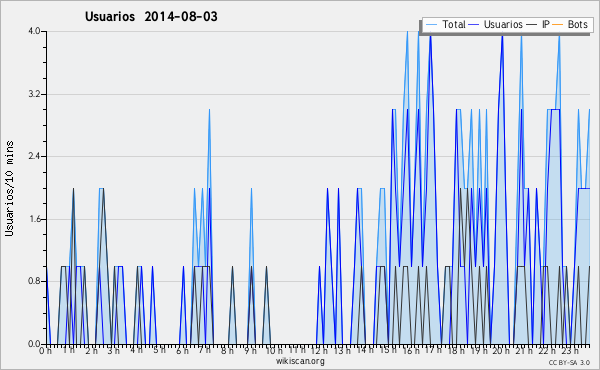Select the 'Bots' legend entry
This screenshot has width=600, height=370.
pyautogui.click(x=577, y=24)
